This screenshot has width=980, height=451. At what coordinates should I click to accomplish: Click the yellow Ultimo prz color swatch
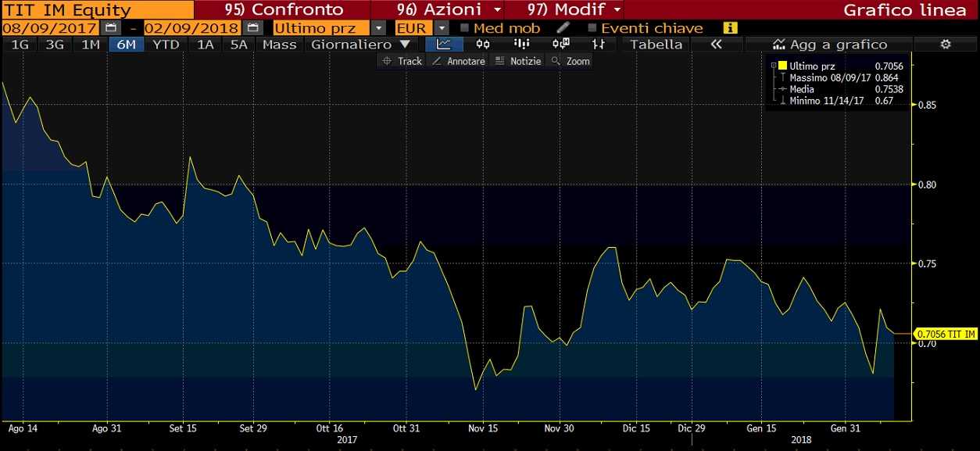[782, 66]
